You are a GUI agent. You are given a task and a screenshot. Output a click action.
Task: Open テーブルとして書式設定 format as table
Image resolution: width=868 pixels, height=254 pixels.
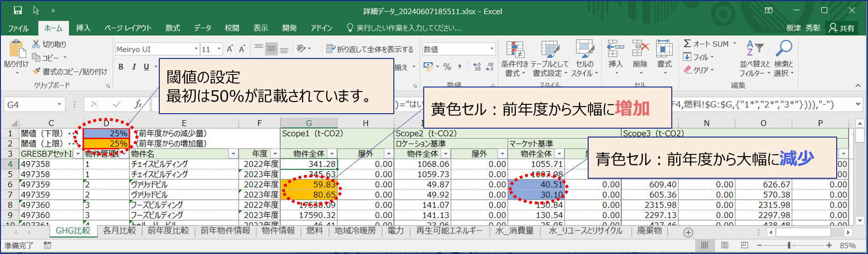[549, 58]
